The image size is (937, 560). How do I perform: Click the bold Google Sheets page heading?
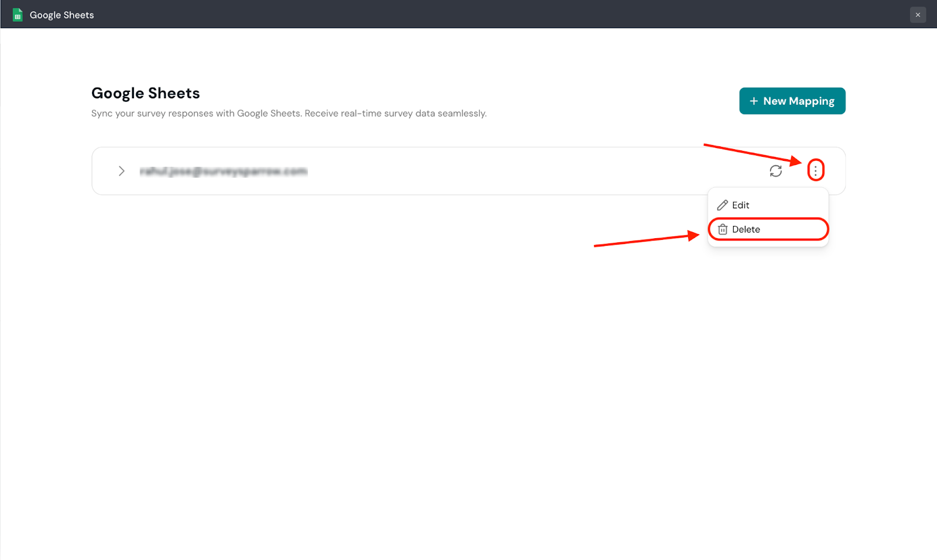pyautogui.click(x=145, y=93)
